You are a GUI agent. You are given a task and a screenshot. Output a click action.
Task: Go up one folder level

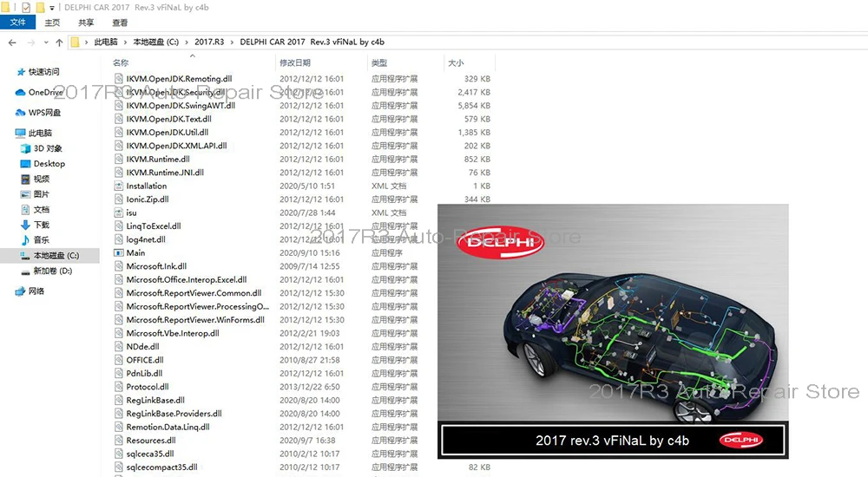point(59,42)
